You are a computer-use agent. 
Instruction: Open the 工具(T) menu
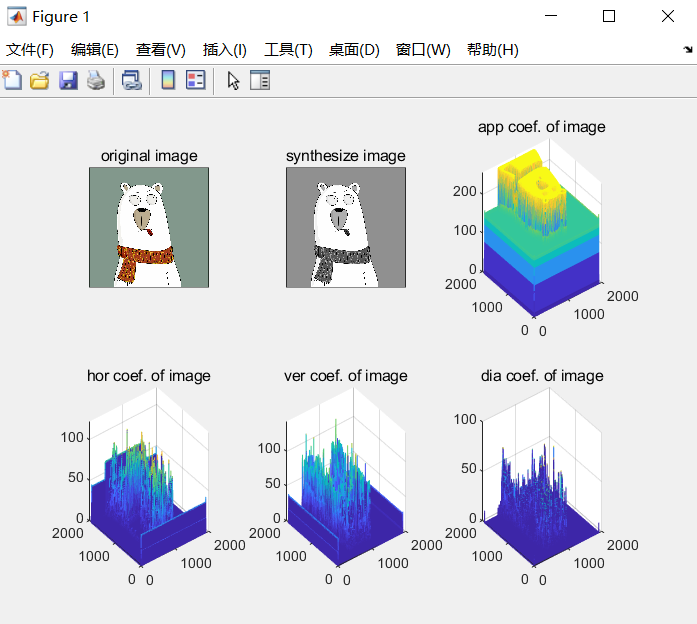[288, 50]
